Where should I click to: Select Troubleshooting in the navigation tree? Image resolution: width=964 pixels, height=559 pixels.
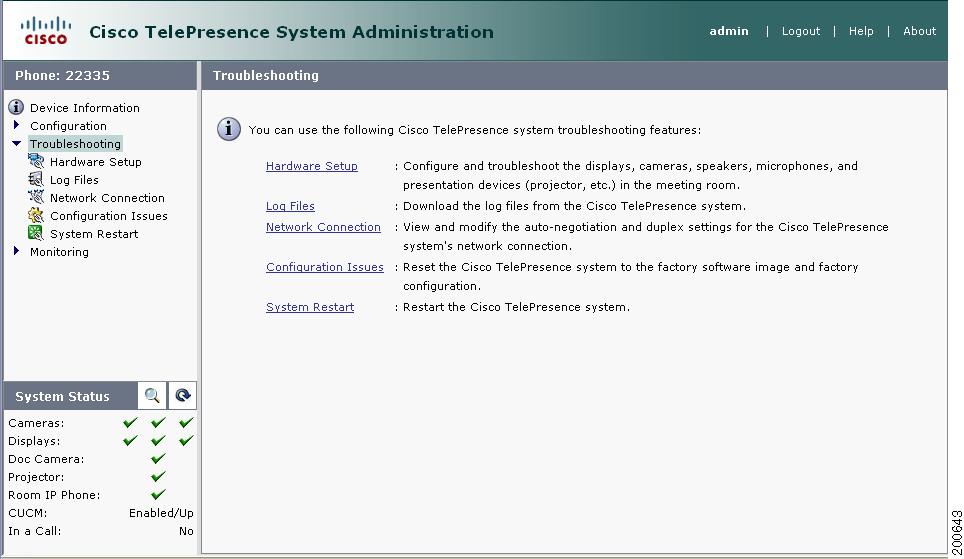coord(76,144)
